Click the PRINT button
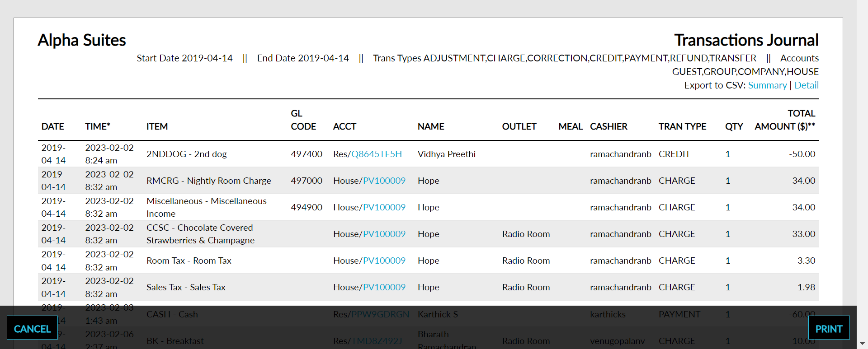This screenshot has width=868, height=349. pyautogui.click(x=829, y=328)
